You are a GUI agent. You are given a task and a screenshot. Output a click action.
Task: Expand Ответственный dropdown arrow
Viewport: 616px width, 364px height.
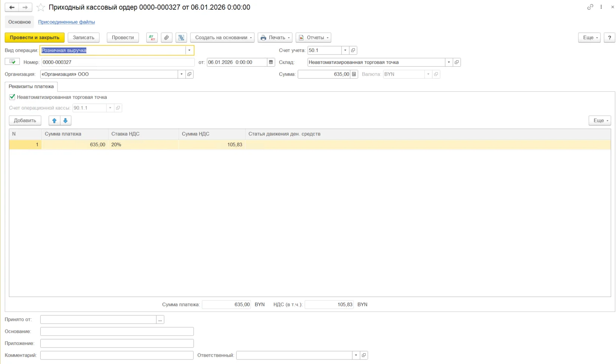pos(356,355)
